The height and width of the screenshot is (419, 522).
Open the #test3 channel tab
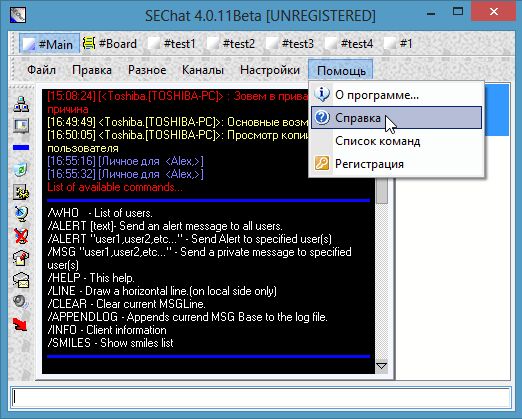point(290,44)
